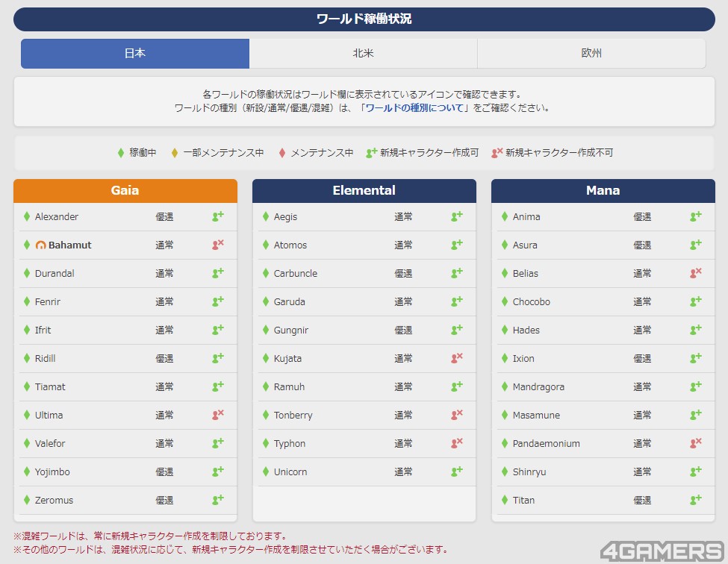Click the orange home-world icon beside Bahamut
Viewport: 728px width, 564px height.
point(41,245)
